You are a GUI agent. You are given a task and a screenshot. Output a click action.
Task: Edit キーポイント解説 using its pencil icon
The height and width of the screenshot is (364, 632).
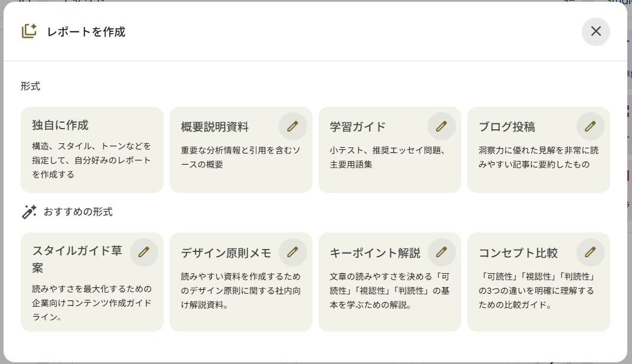442,252
